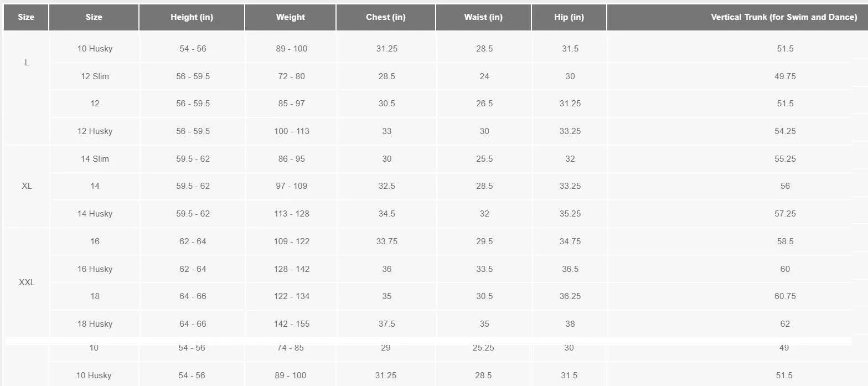
Task: Click the Weight column header
Action: coord(290,17)
